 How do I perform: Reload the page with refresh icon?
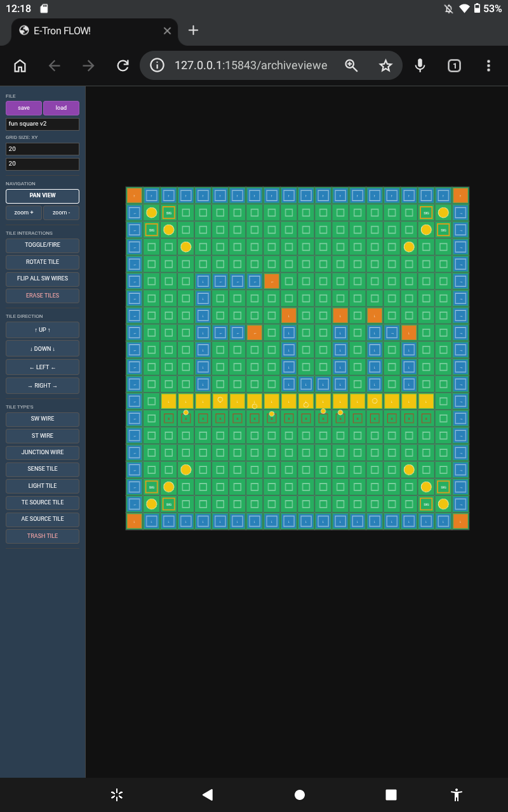point(123,65)
